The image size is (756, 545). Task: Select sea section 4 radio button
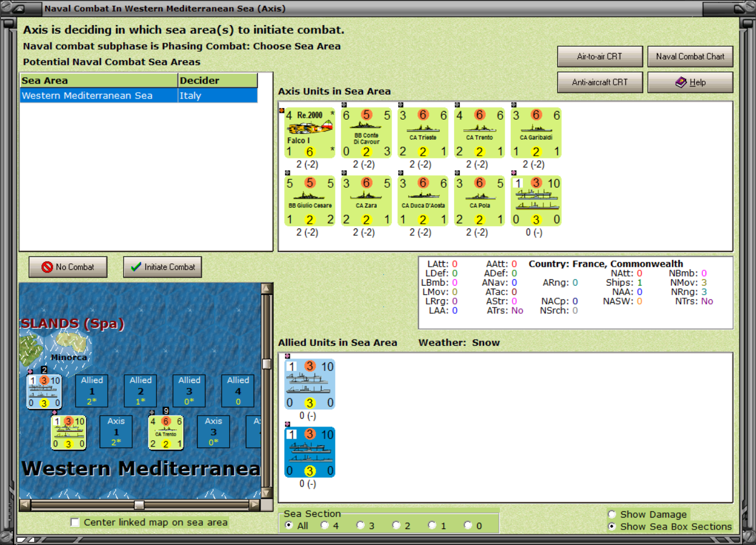coord(325,526)
